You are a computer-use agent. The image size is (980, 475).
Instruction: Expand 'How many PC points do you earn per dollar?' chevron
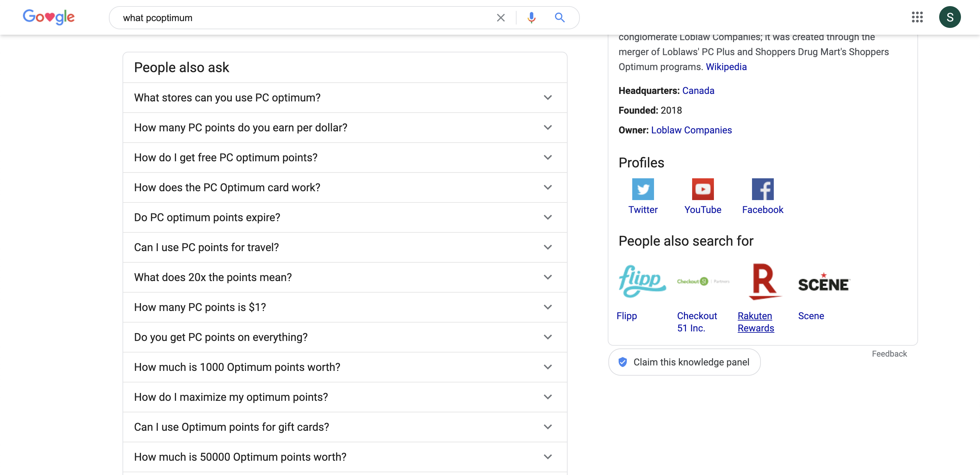point(548,127)
